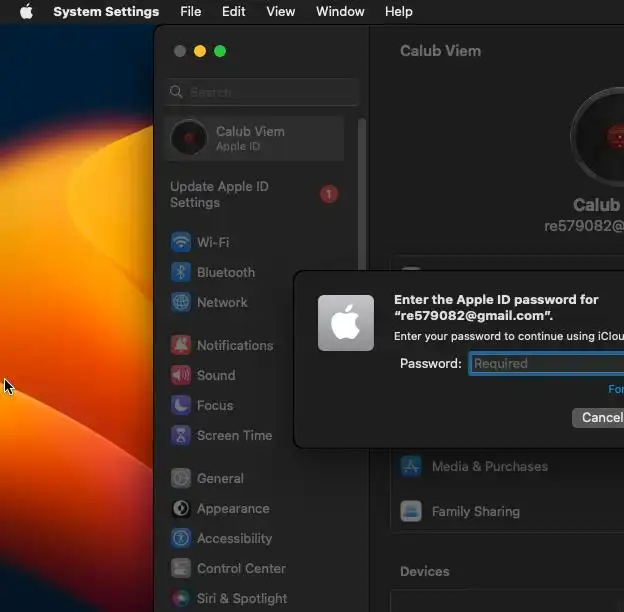Click the Calub Viem pane title
The image size is (624, 612).
point(441,51)
